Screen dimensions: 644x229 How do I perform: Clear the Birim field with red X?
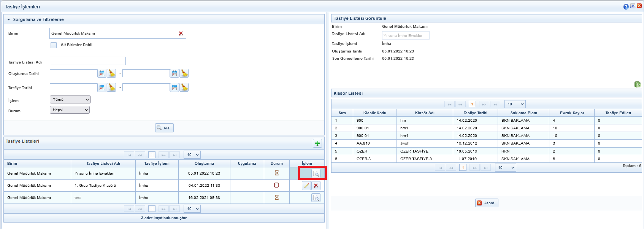point(181,33)
